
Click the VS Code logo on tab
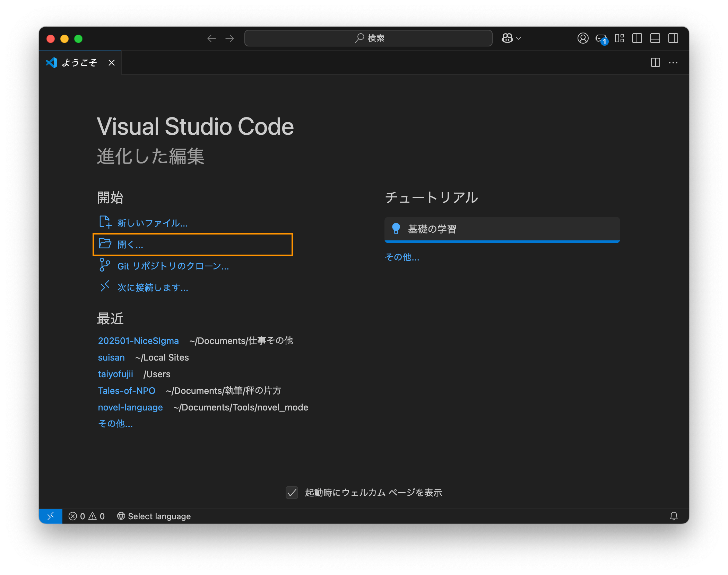tap(51, 63)
